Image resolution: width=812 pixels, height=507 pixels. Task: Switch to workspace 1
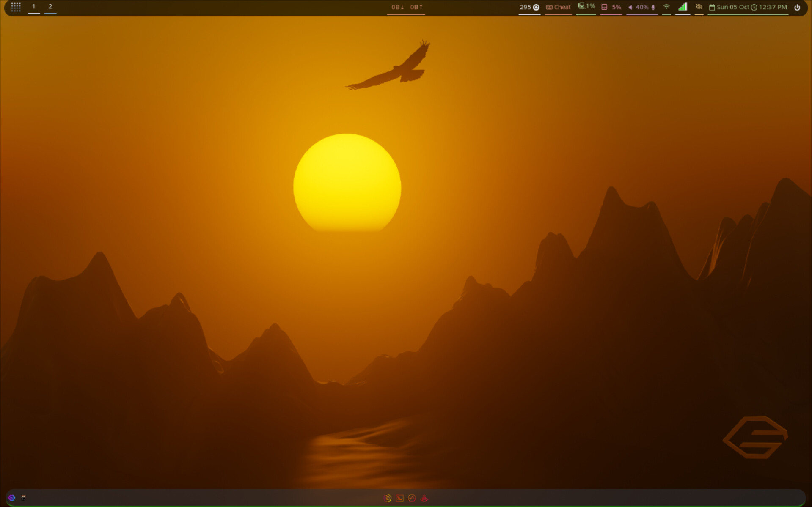pos(33,7)
